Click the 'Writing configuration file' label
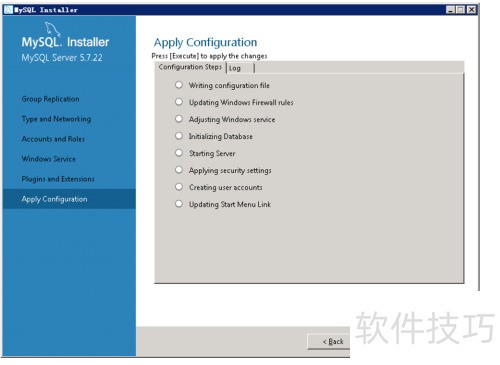 [x=229, y=85]
